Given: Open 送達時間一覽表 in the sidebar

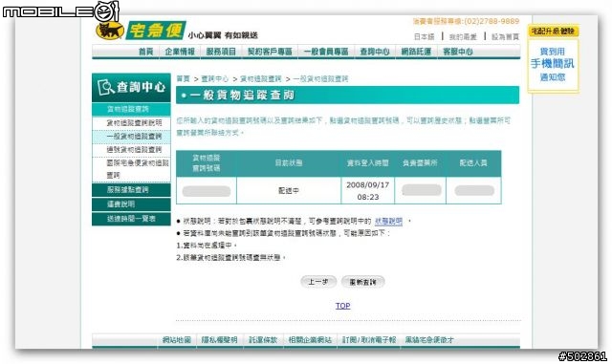Looking at the screenshot, I should 131,219.
